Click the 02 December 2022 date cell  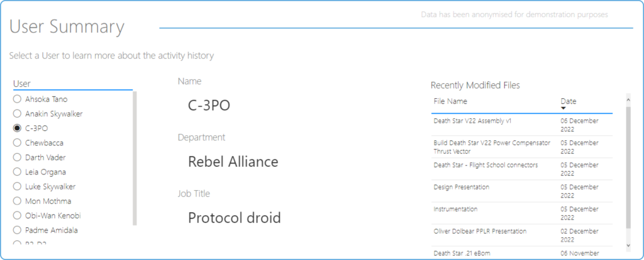coord(579,235)
